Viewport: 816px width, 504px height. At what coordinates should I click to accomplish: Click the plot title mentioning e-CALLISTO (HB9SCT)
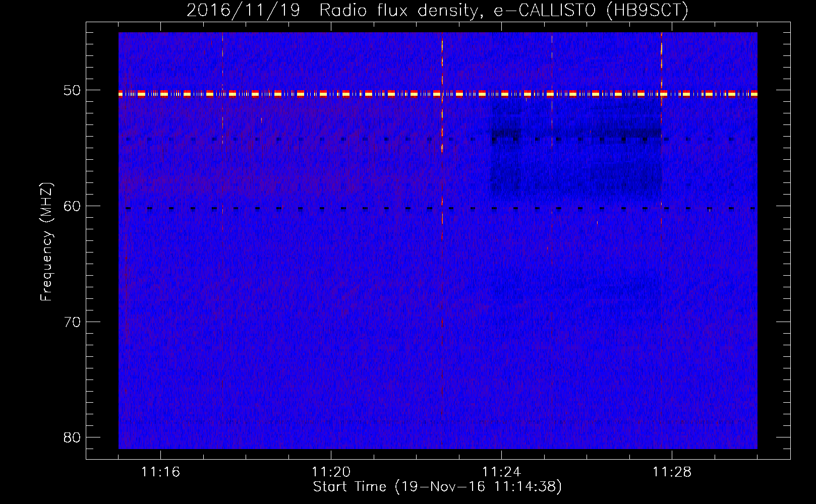(x=437, y=10)
